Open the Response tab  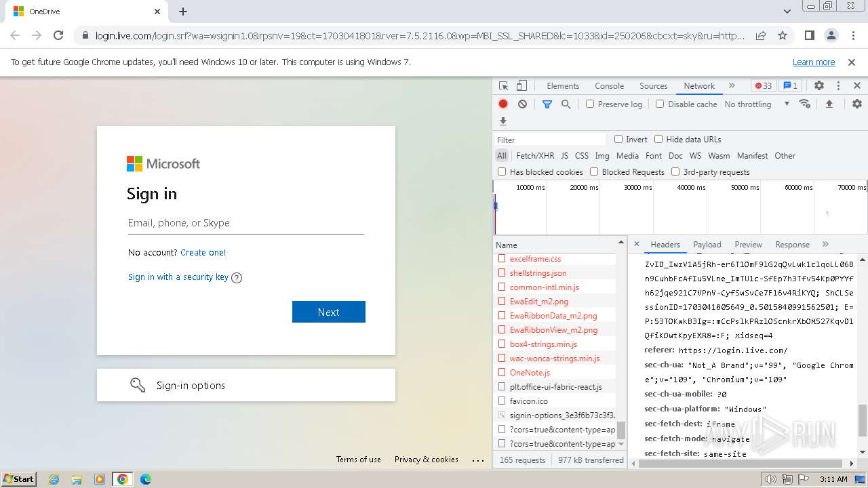click(x=792, y=245)
